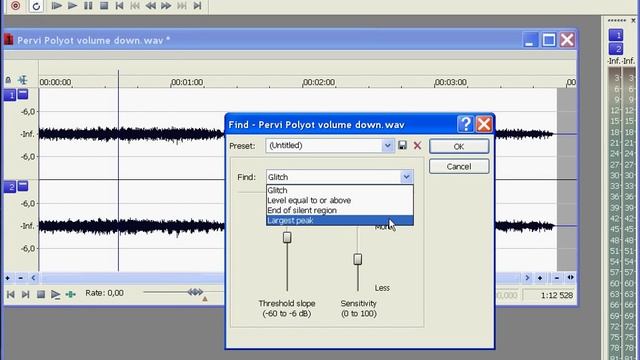Image resolution: width=640 pixels, height=360 pixels.
Task: Click data window Play Normal button
Action: (56, 294)
